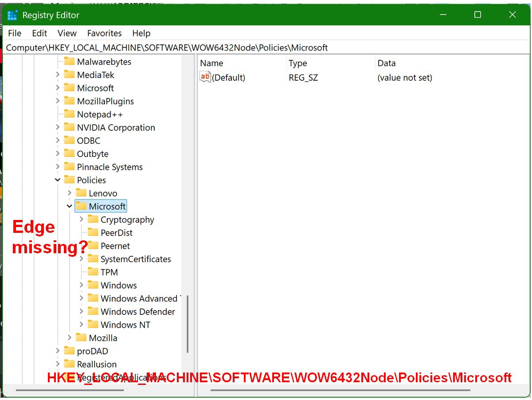Click the MozillaPlugins folder icon
The height and width of the screenshot is (400, 532).
pos(69,101)
